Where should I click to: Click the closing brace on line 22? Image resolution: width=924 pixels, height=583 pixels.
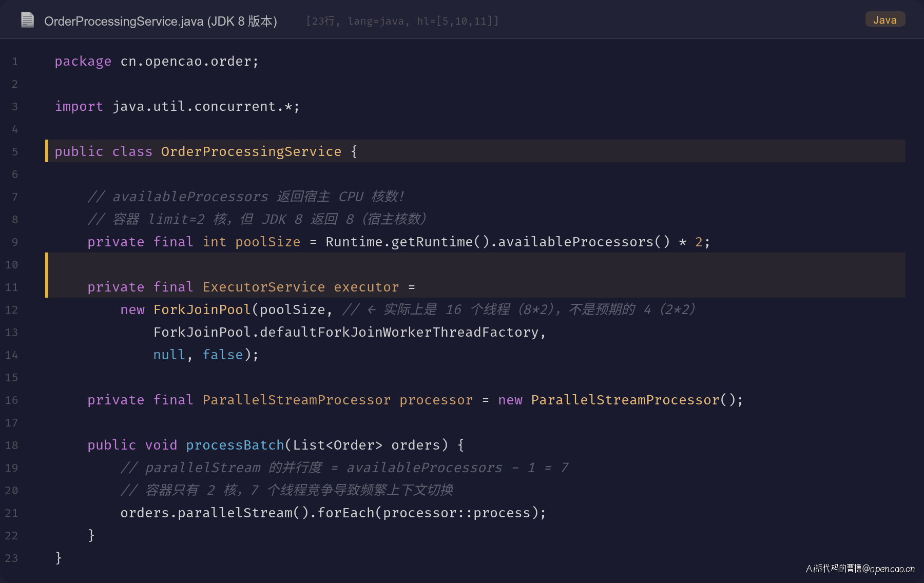(x=91, y=536)
